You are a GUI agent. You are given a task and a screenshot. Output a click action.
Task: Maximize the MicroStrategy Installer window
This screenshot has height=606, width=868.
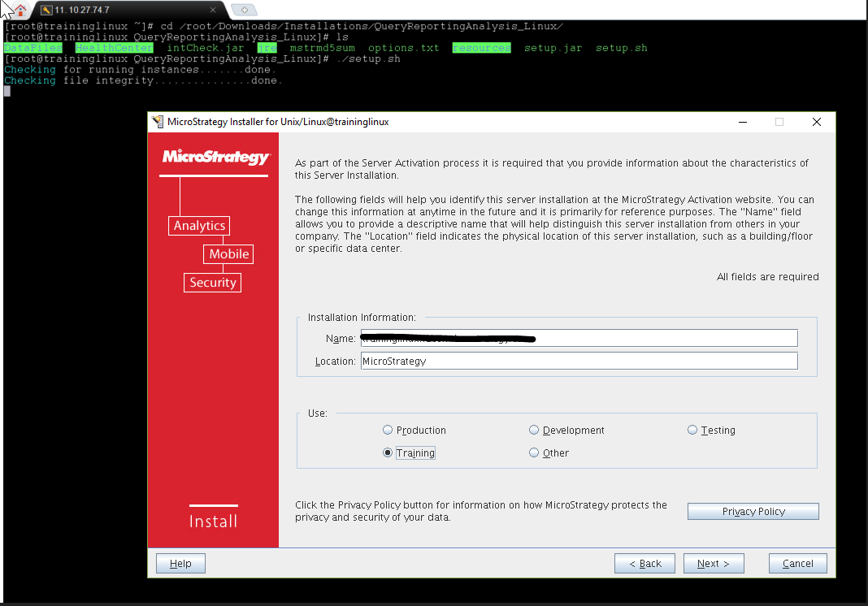pyautogui.click(x=779, y=122)
